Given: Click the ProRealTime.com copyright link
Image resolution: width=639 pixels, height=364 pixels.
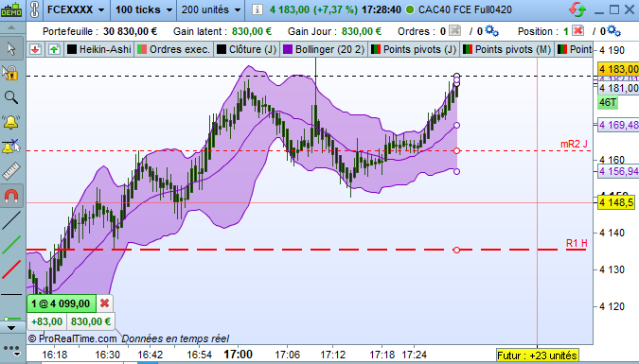Looking at the screenshot, I should [x=72, y=338].
